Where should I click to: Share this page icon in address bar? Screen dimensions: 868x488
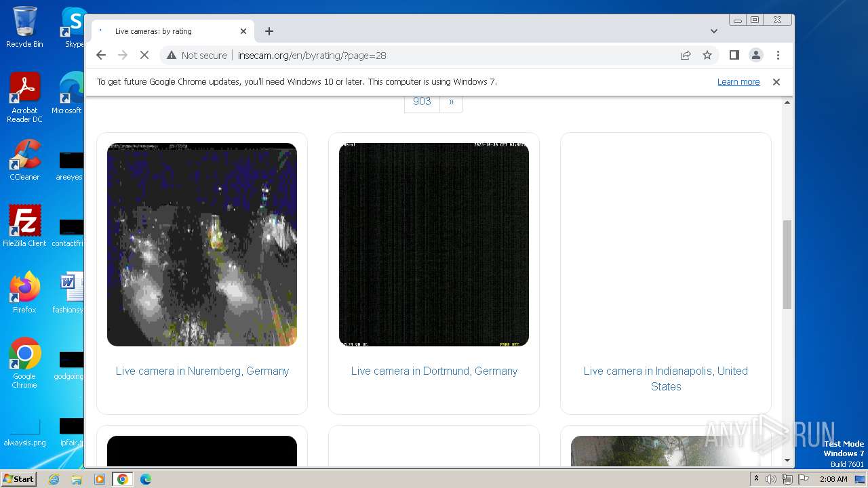[x=686, y=55]
